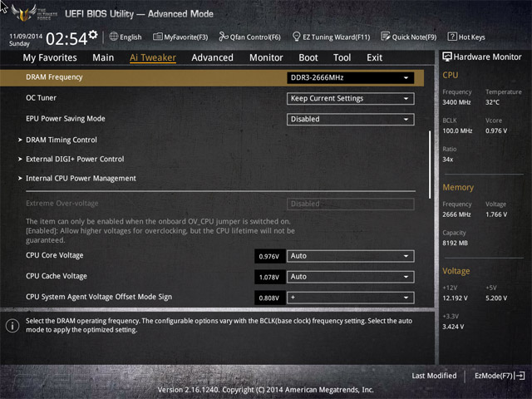Click the 32°C temperature value
Screen dimensions: 532x399
pyautogui.click(x=492, y=102)
